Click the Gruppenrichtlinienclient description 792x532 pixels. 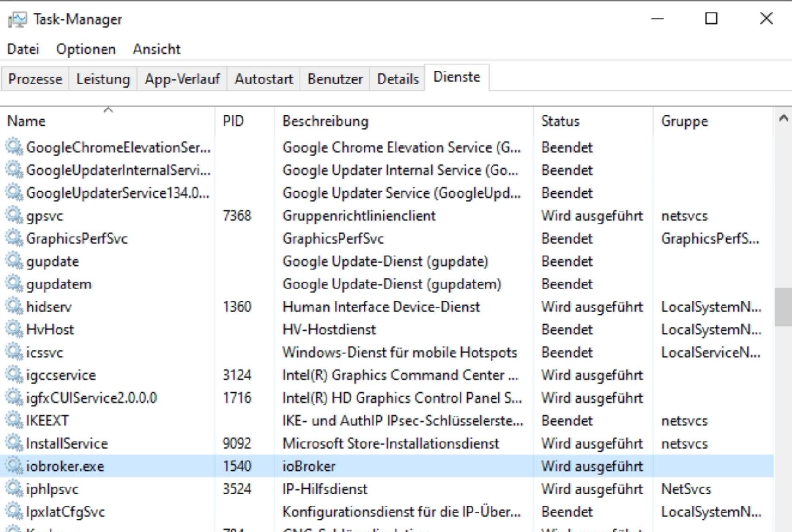click(359, 216)
